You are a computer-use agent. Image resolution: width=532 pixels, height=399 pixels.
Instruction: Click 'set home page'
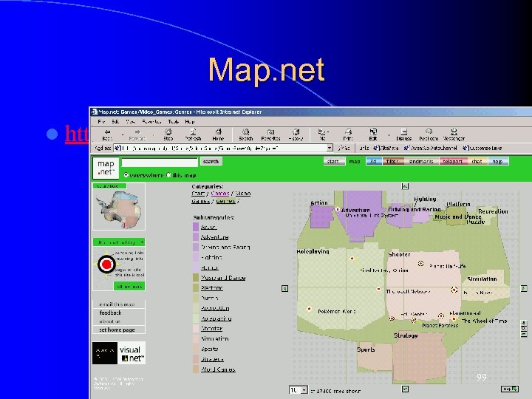(x=117, y=330)
